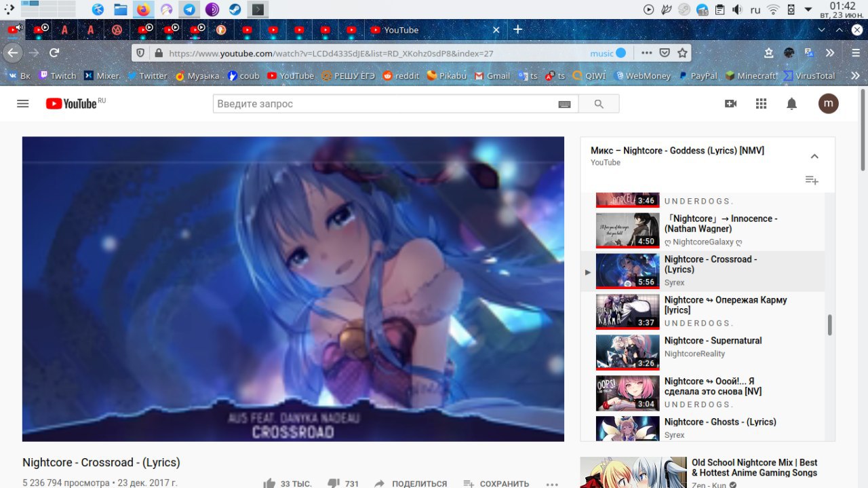The width and height of the screenshot is (868, 488).
Task: List all tabs dropdown arrow
Action: (822, 30)
